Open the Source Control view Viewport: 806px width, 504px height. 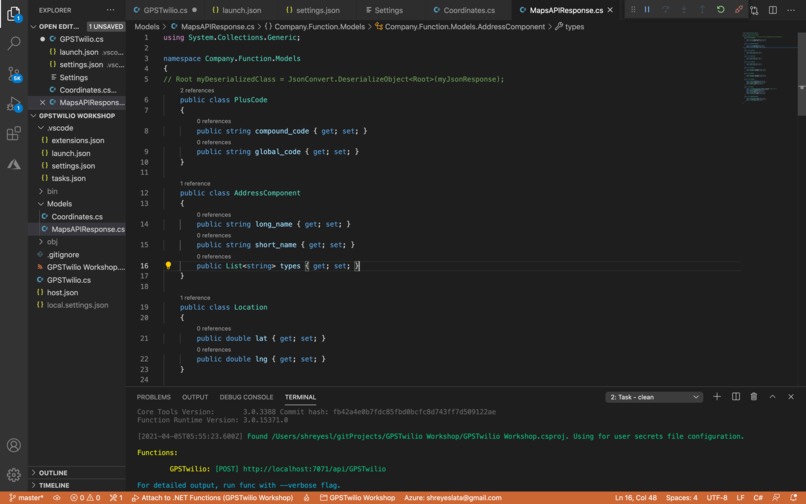[14, 75]
